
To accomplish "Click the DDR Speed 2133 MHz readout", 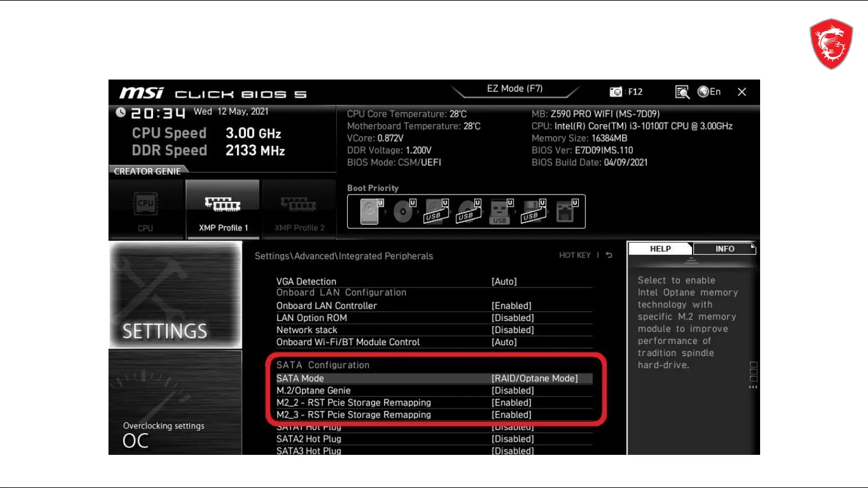I will 209,151.
